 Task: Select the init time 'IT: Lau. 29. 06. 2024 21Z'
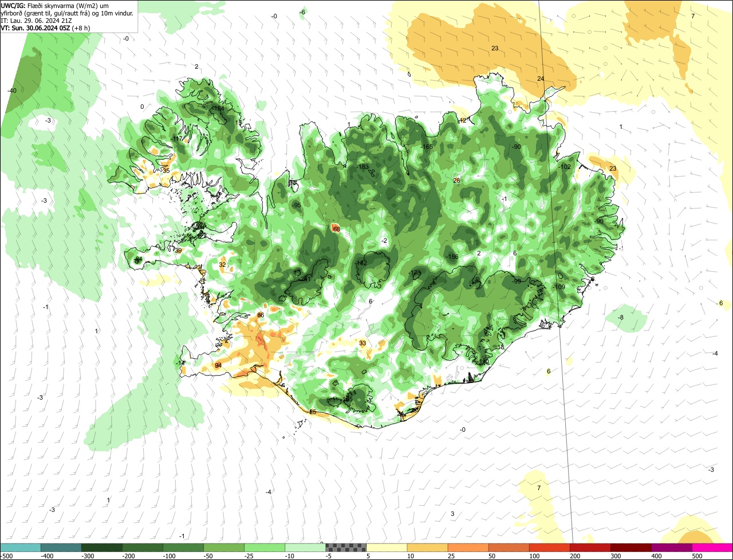coord(36,20)
